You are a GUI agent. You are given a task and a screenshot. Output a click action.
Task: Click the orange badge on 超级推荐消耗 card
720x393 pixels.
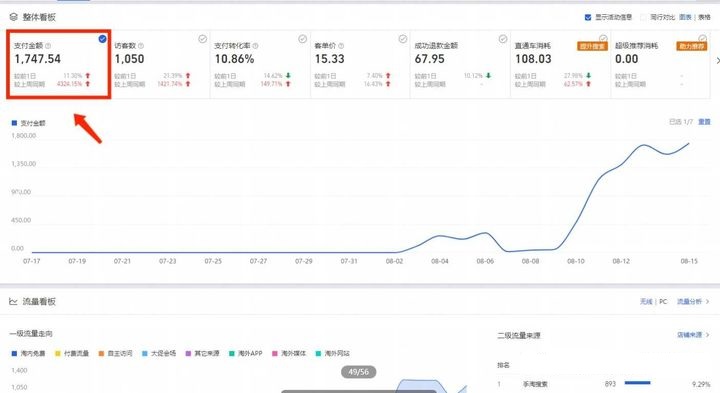pyautogui.click(x=692, y=46)
